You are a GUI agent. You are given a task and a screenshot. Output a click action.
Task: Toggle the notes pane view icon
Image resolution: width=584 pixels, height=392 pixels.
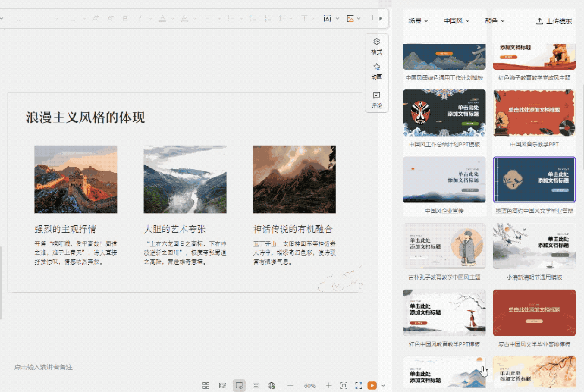tap(256, 386)
